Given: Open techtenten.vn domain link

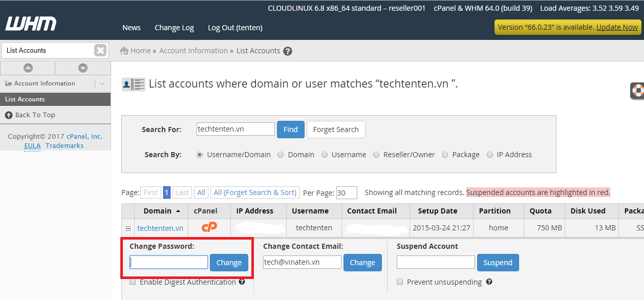Looking at the screenshot, I should pyautogui.click(x=160, y=228).
